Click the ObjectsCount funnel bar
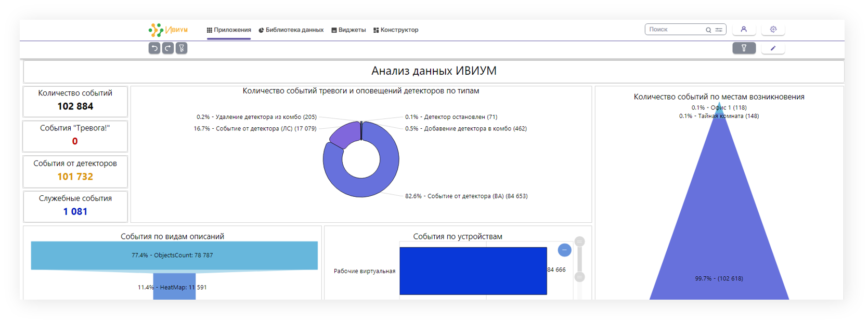This screenshot has height=323, width=868. [174, 255]
